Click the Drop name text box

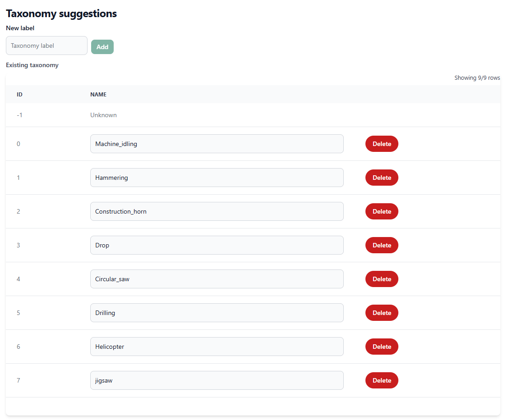[217, 245]
